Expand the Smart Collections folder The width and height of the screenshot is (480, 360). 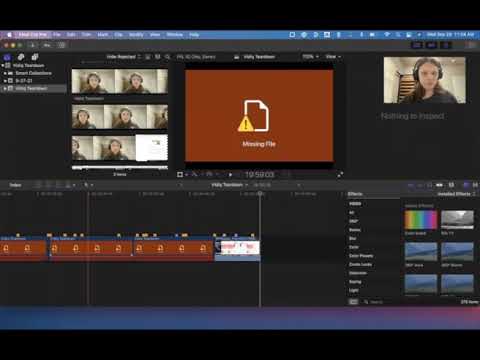(x=6, y=73)
